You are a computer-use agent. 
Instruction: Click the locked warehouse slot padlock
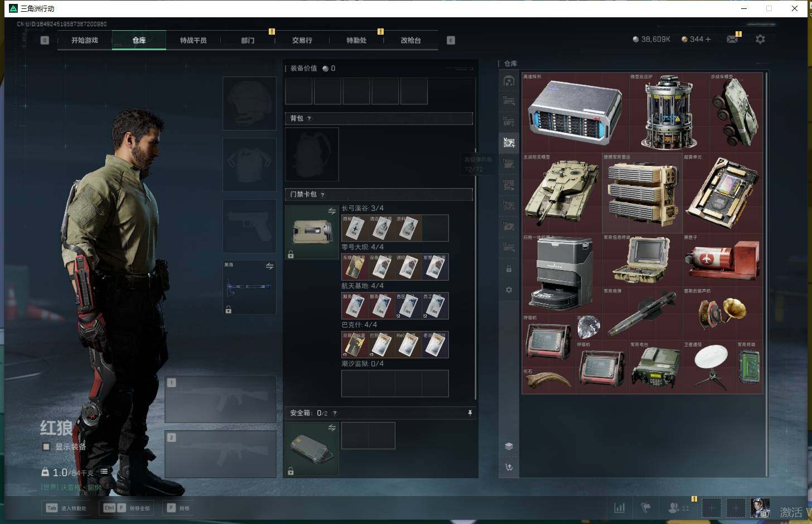click(509, 269)
